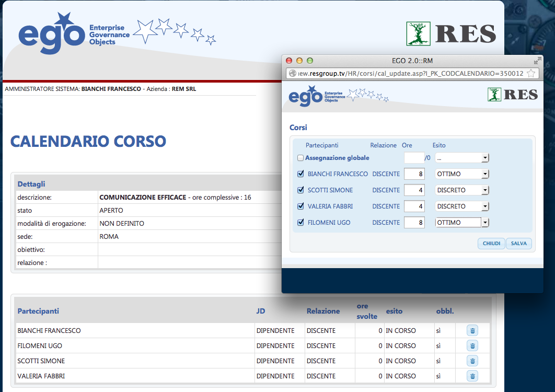The height and width of the screenshot is (392, 555).
Task: Click the fullscreen arrows icon in popup
Action: point(537,61)
